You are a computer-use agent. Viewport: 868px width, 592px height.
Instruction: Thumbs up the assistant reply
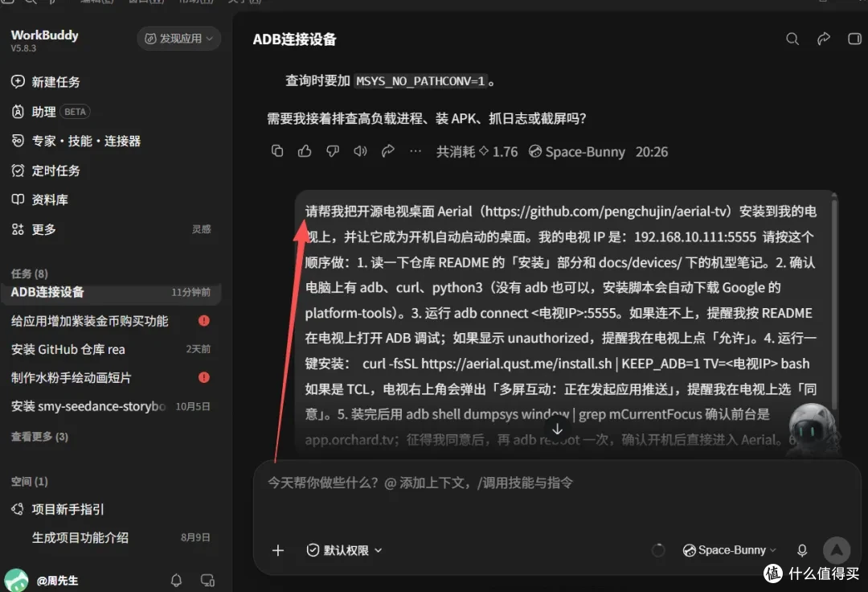click(305, 151)
